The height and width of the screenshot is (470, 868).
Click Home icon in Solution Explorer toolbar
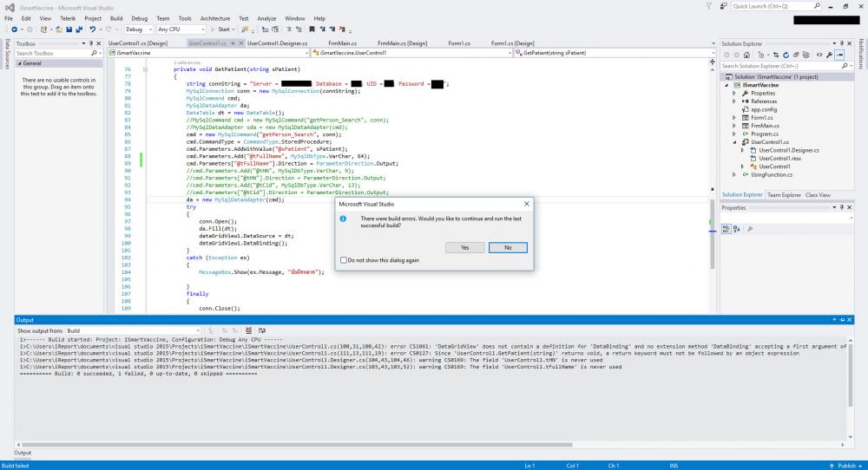click(748, 54)
